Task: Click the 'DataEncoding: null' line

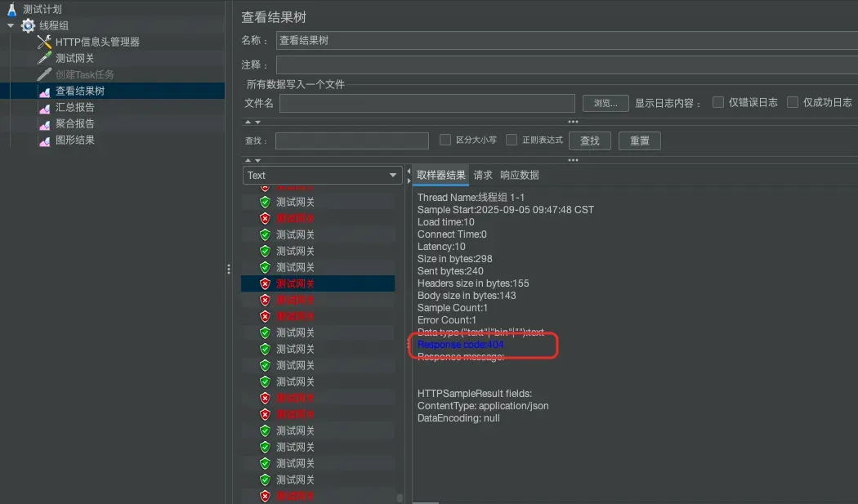Action: (458, 418)
